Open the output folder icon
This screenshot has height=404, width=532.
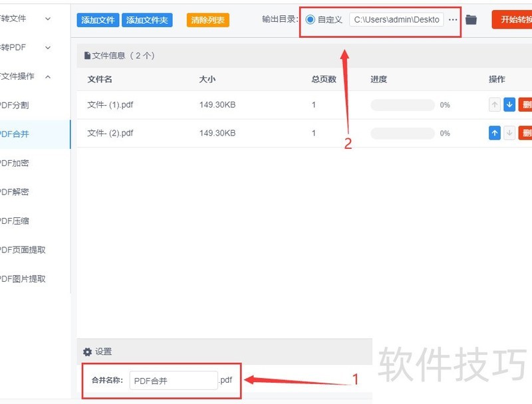tap(471, 20)
